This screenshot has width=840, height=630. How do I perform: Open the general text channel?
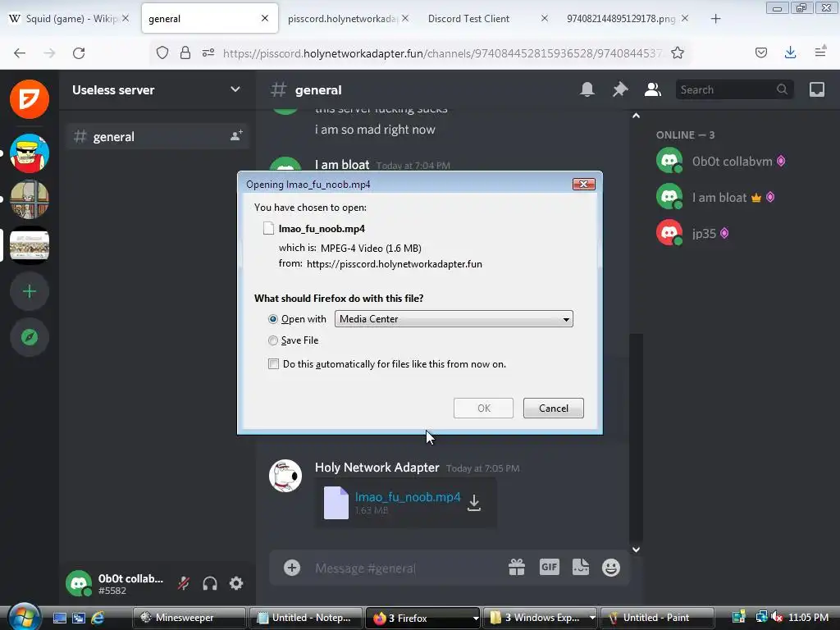pos(158,137)
